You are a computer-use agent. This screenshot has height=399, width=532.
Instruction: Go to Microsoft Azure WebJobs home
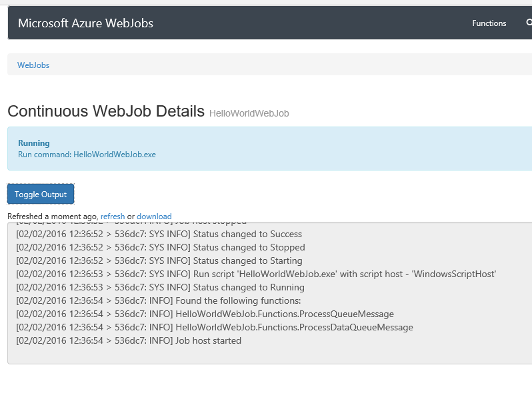[x=85, y=23]
